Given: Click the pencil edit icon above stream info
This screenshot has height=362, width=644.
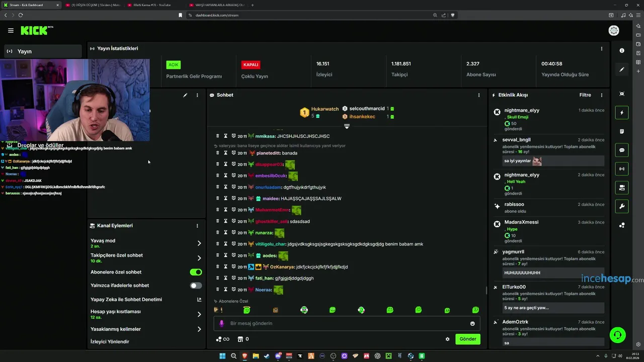Looking at the screenshot, I should pos(185,95).
